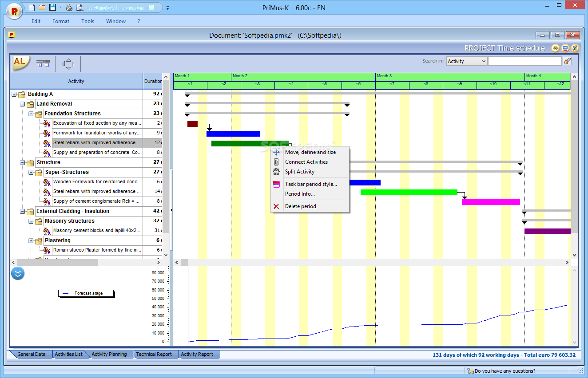Switch to the General Data tab
The image size is (588, 378).
pyautogui.click(x=31, y=354)
